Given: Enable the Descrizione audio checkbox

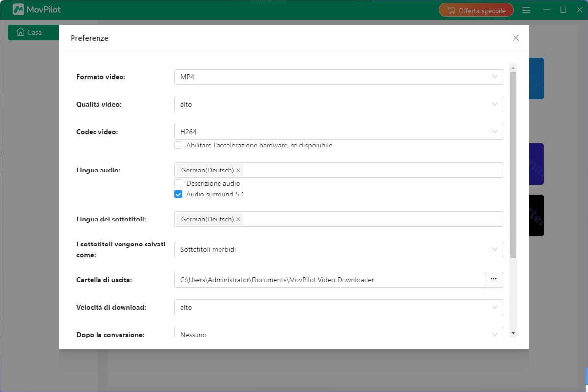Looking at the screenshot, I should tap(178, 183).
